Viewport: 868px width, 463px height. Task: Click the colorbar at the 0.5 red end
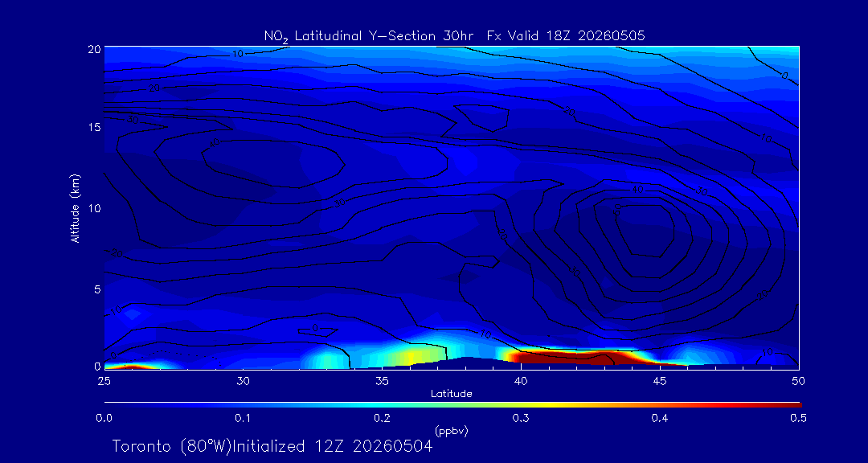[797, 405]
